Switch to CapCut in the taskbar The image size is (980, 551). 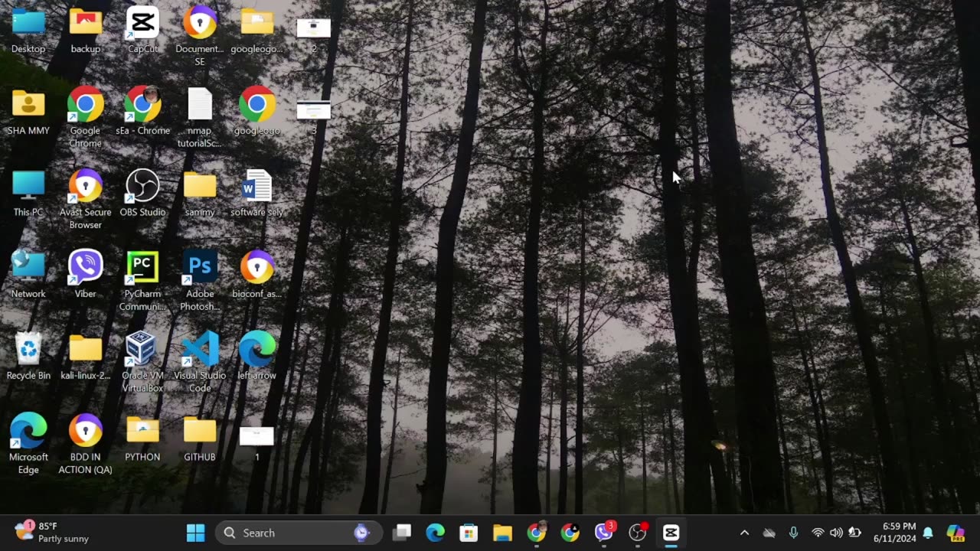coord(671,533)
